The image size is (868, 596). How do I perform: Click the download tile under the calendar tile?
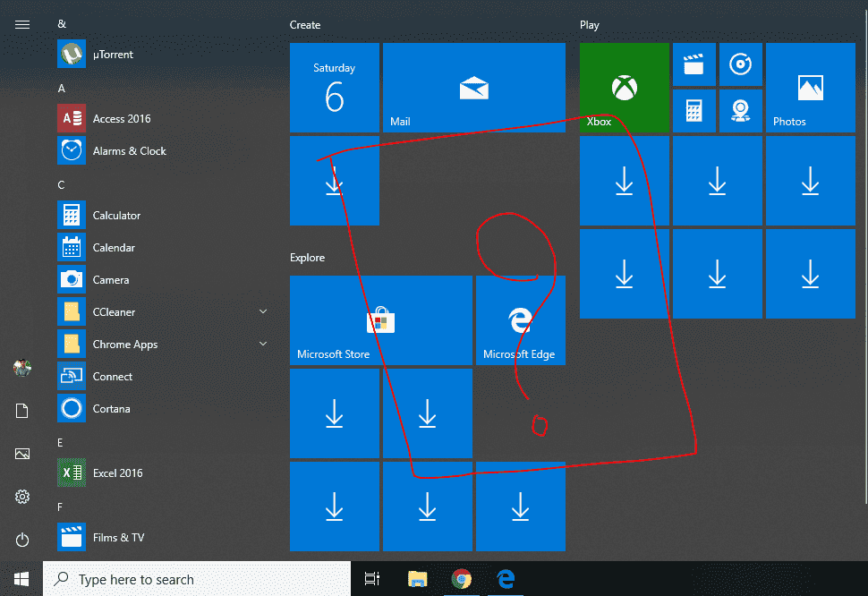335,181
